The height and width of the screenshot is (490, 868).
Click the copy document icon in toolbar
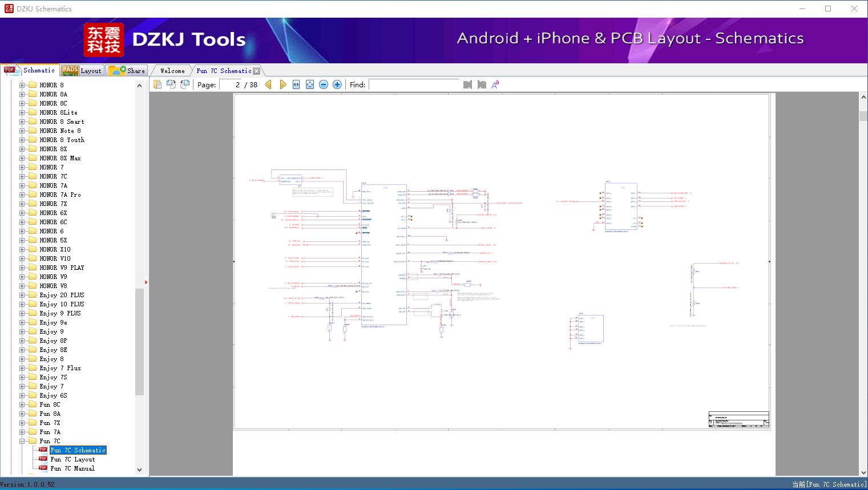point(158,84)
